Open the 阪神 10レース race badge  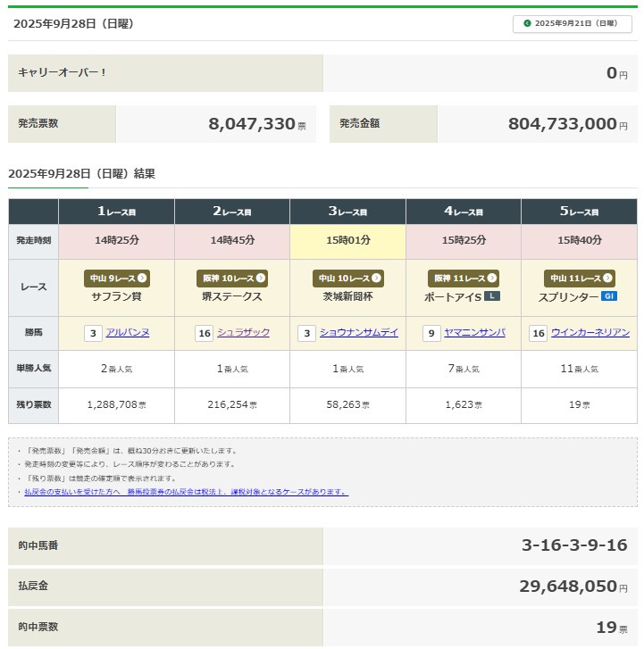232,279
